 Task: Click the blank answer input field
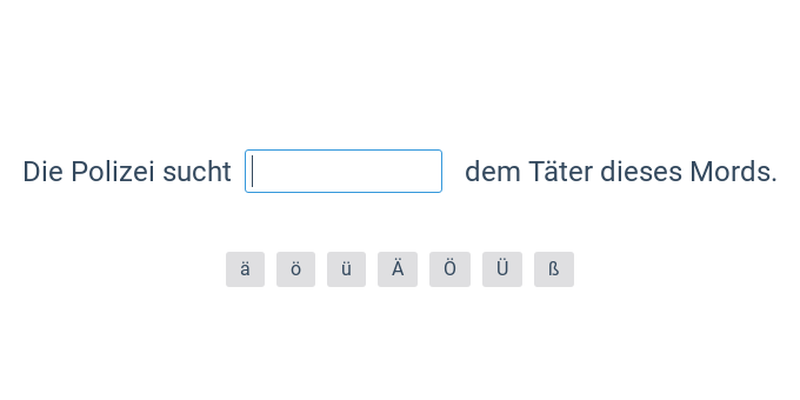tap(343, 171)
